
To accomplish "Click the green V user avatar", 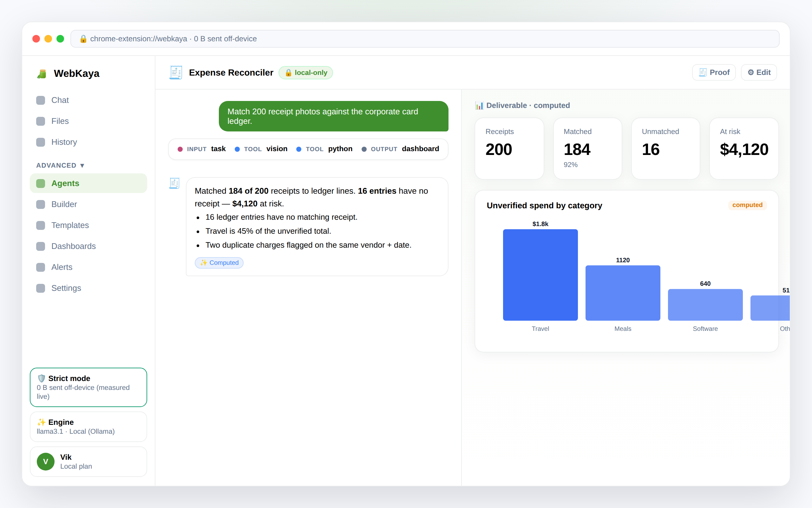I will click(46, 462).
